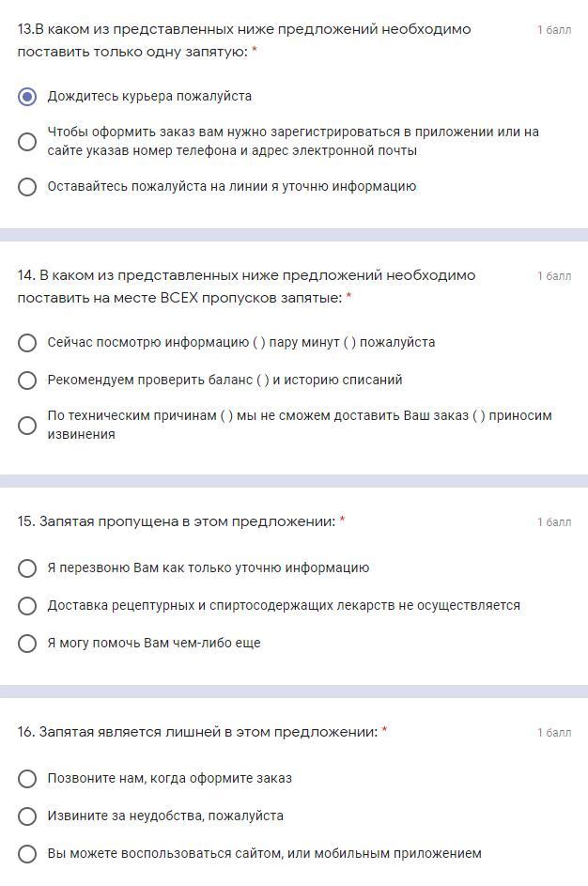This screenshot has width=588, height=886.
Task: Select "Вы можете воспользоваться сайтом" answer
Action: (27, 853)
